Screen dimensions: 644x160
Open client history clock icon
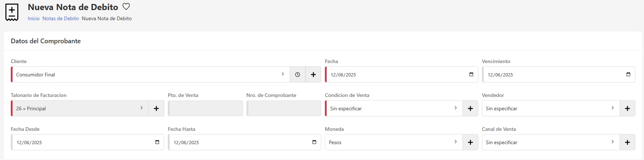click(298, 75)
